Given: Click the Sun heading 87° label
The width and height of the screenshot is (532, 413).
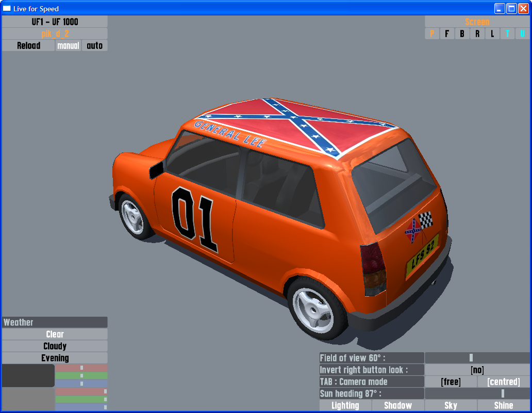Looking at the screenshot, I should tap(372, 393).
